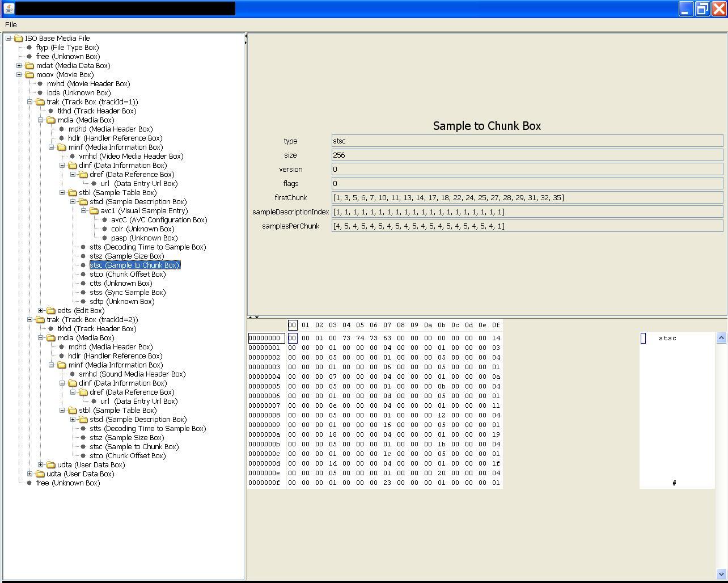Click the bullet icon beside ftyp File Type Box

(x=29, y=47)
